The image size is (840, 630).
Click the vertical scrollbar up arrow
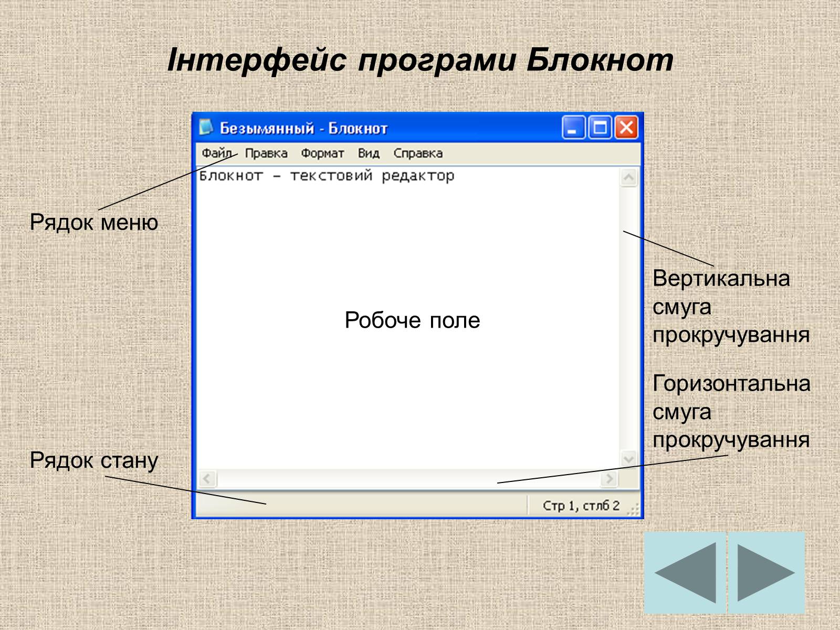[x=628, y=177]
